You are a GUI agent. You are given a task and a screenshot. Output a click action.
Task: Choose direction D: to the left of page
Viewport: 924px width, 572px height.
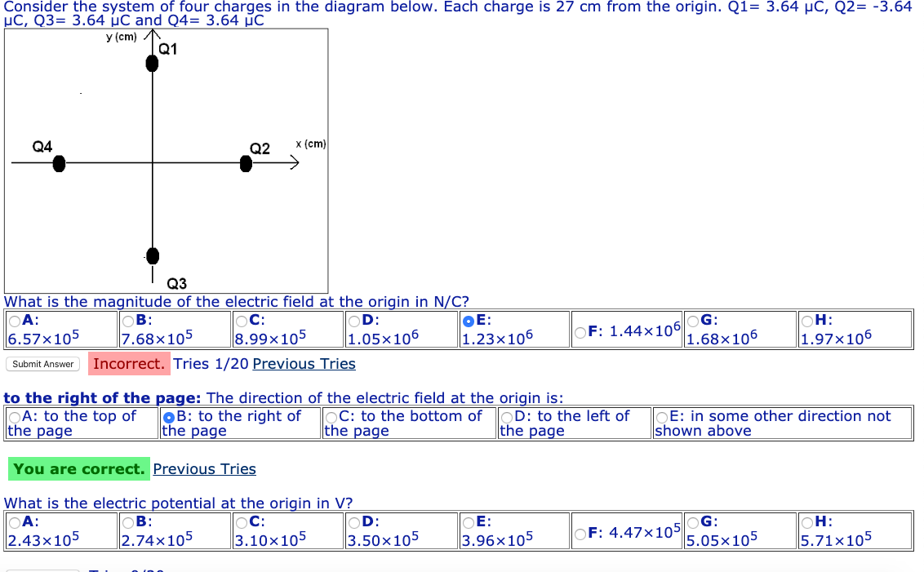[x=507, y=418]
